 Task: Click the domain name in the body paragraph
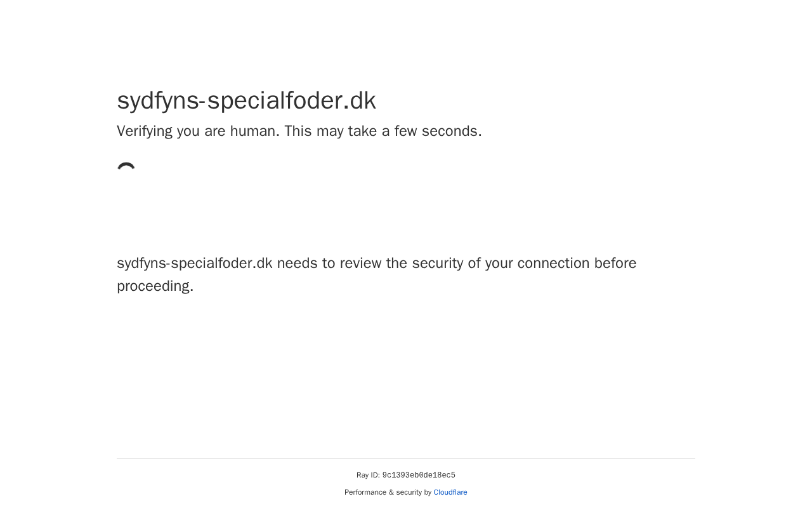(194, 264)
